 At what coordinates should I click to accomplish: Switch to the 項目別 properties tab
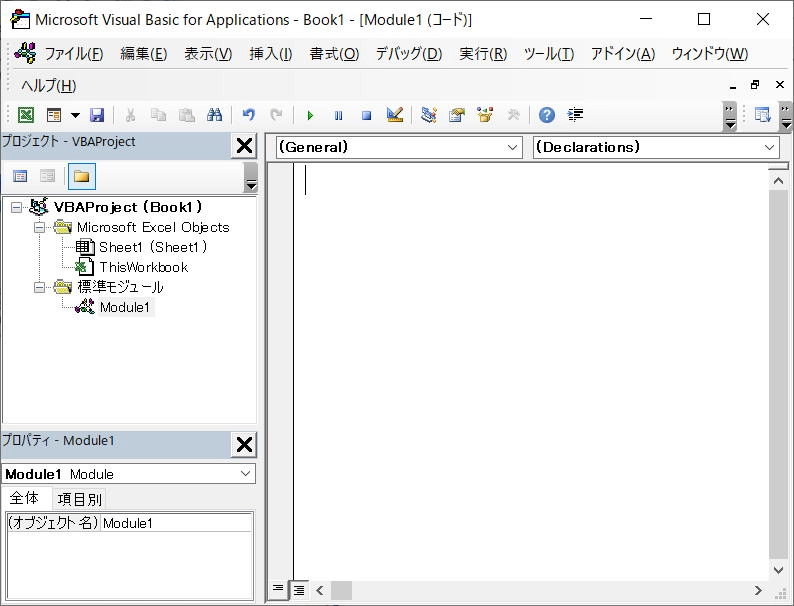[x=80, y=499]
